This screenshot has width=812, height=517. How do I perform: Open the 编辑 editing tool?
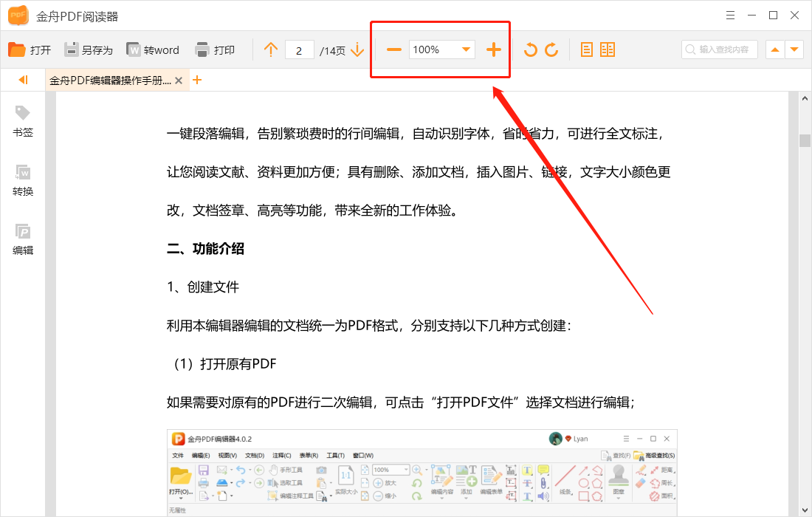pos(23,239)
